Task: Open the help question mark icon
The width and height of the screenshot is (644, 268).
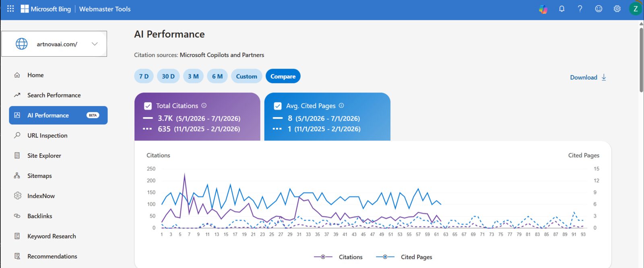Action: tap(580, 9)
